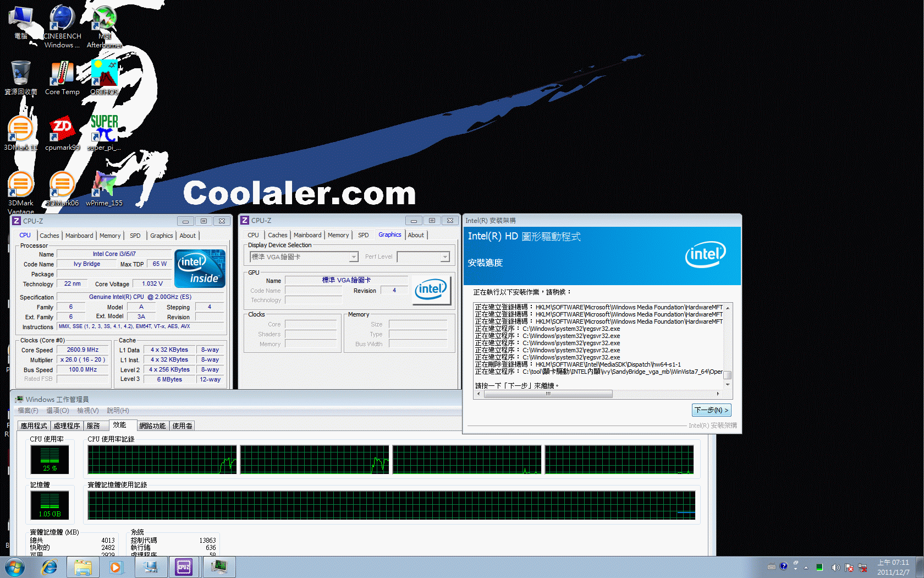Open About tab in right CPU-Z window
Viewport: 924px width, 578px height.
pos(416,235)
